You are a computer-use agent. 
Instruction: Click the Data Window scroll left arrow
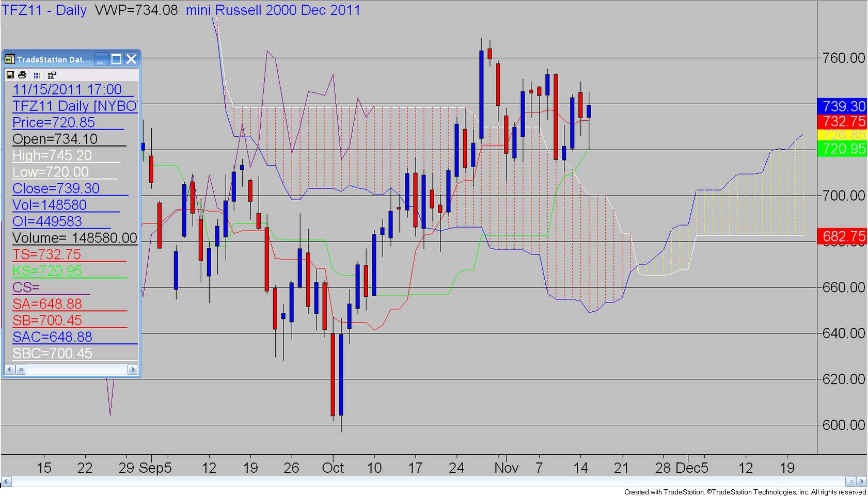pos(9,370)
